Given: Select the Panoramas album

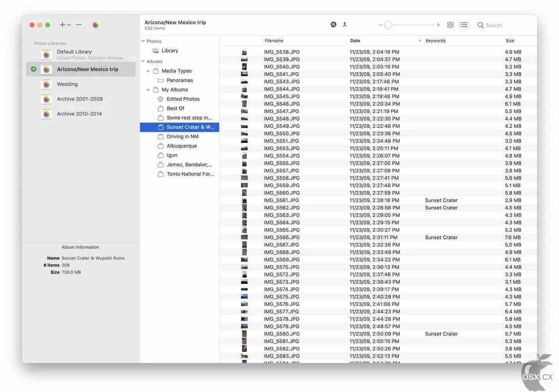Looking at the screenshot, I should tap(180, 80).
